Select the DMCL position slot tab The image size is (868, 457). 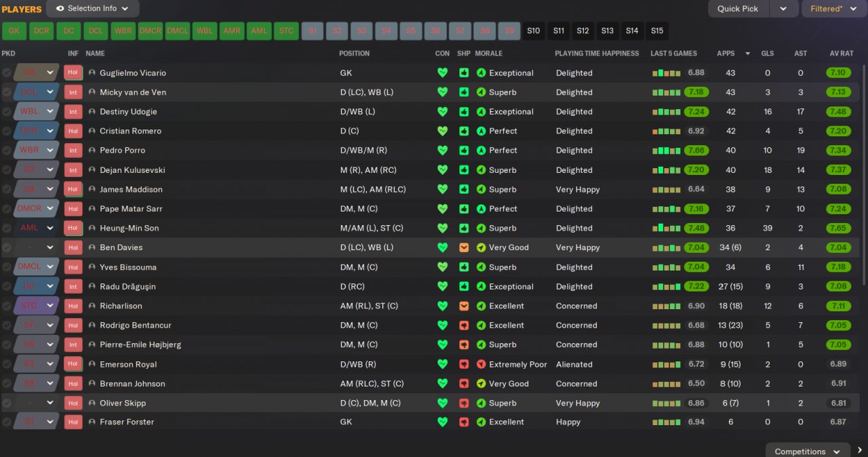click(x=178, y=31)
